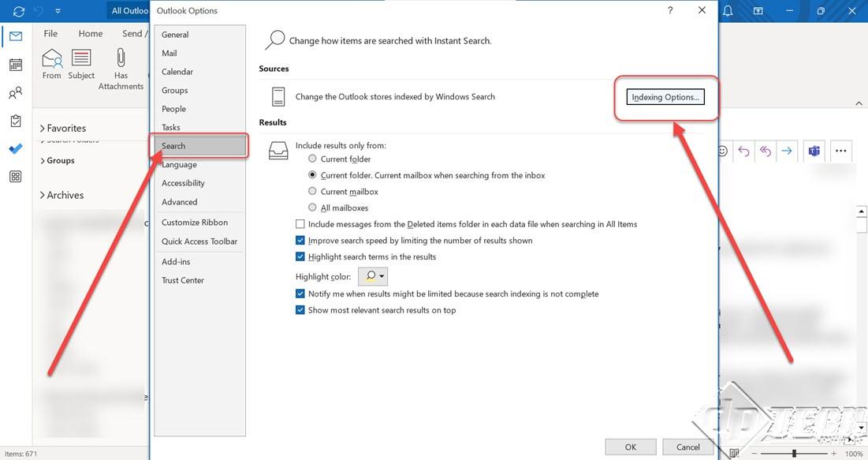This screenshot has width=868, height=460.
Task: Select the Mail category in Outlook Options
Action: click(x=199, y=53)
